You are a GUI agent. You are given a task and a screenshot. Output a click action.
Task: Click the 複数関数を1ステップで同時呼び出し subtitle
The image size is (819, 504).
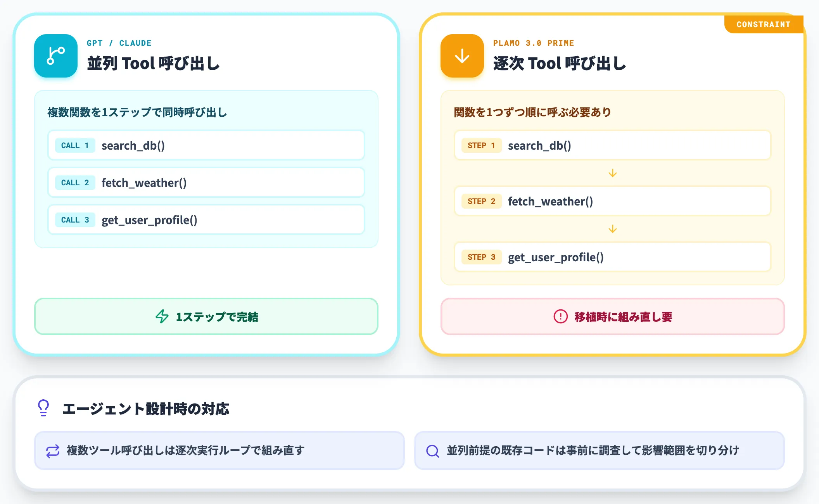137,112
